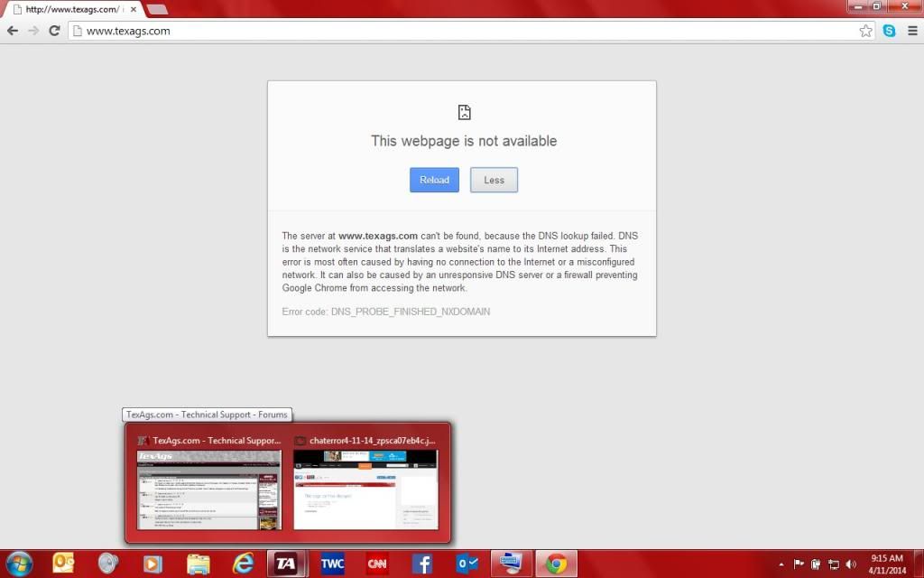Launch Internet Explorer from taskbar
Screen dimensions: 924x578
pyautogui.click(x=243, y=564)
